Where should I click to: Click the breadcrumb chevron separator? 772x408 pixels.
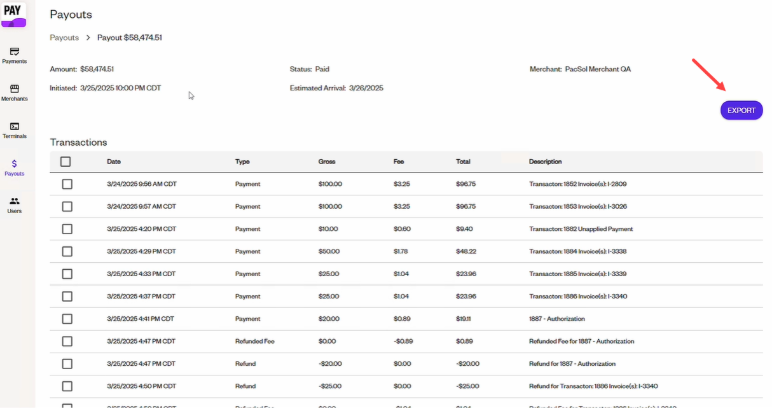click(88, 37)
